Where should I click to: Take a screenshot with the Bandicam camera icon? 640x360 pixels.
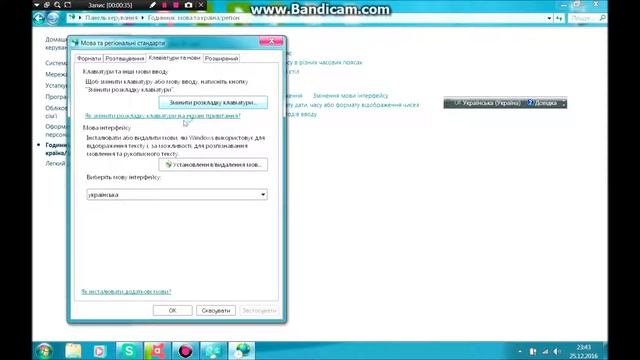tap(188, 5)
